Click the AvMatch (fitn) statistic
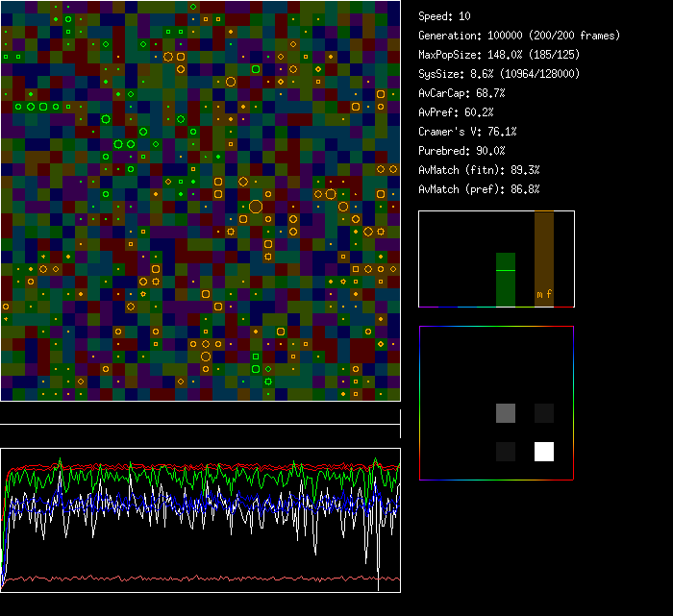 (x=479, y=170)
